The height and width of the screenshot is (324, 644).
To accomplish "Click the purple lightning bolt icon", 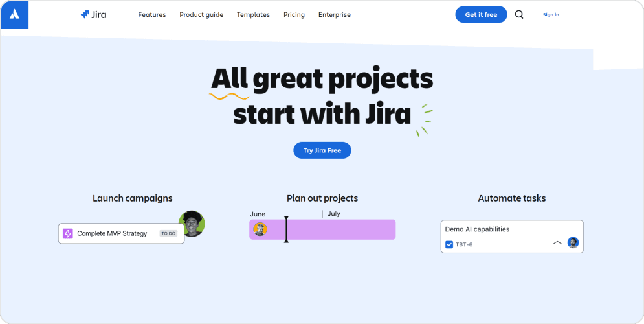I will 68,233.
